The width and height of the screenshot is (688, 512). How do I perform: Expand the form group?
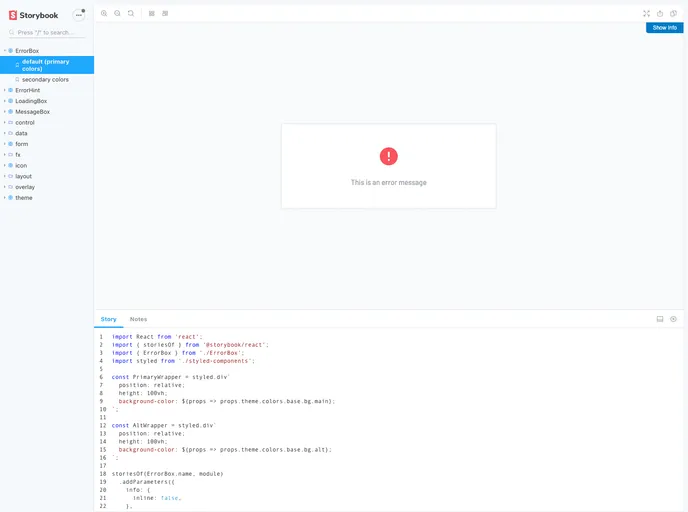pos(22,144)
